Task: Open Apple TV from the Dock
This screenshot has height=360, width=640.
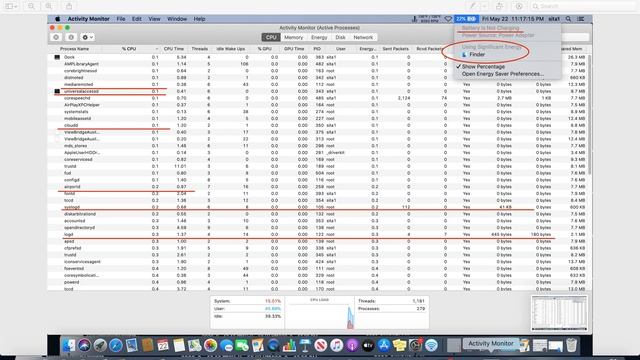Action: (368, 345)
